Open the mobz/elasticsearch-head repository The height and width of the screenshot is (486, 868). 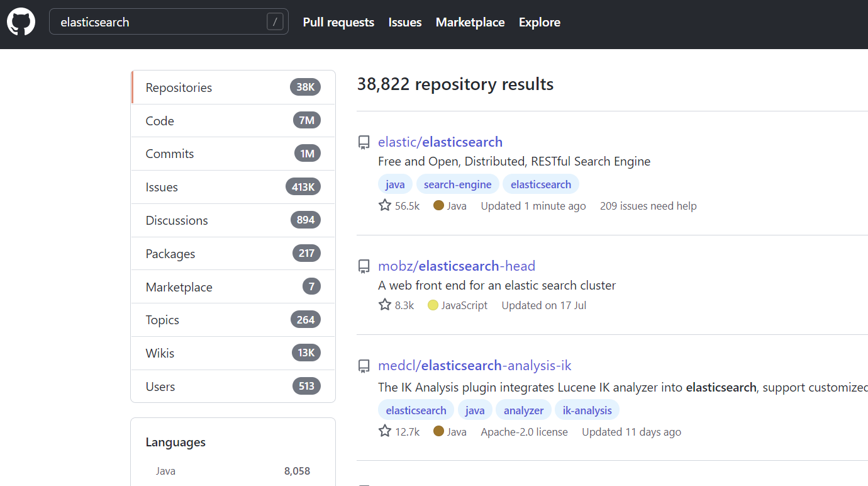(457, 266)
